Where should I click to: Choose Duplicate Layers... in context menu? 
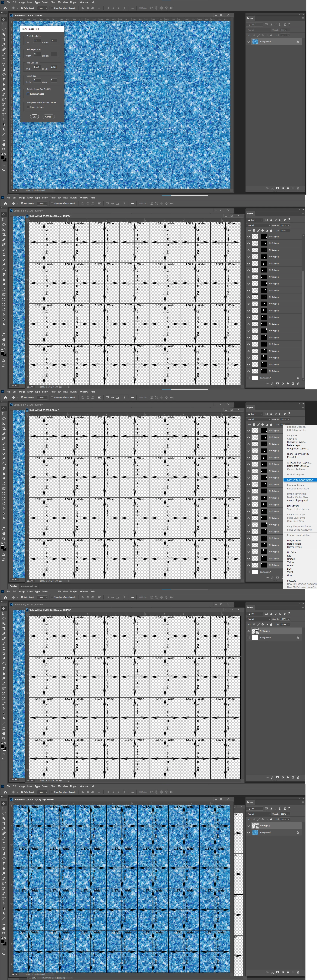(x=296, y=442)
